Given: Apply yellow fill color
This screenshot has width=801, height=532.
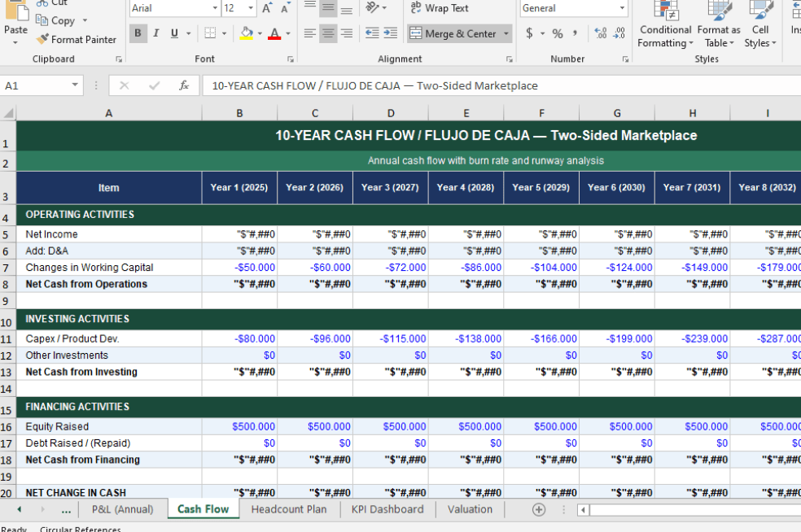Looking at the screenshot, I should pos(247,33).
